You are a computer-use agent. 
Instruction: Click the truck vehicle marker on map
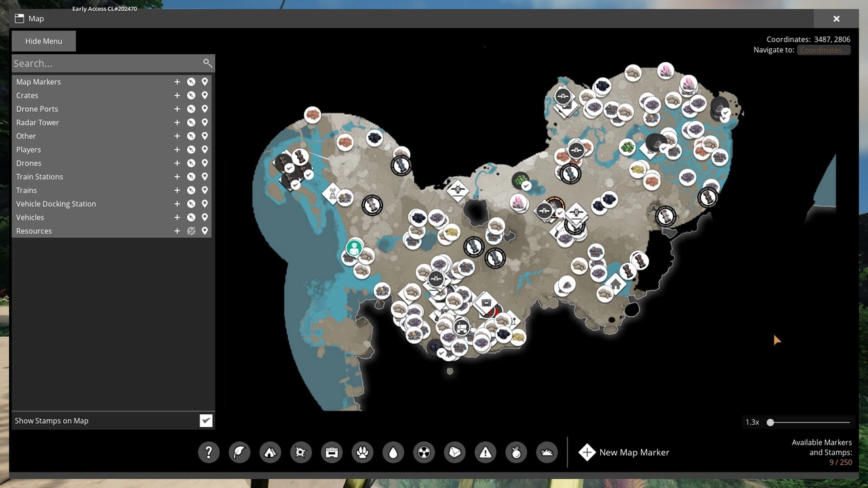462,327
